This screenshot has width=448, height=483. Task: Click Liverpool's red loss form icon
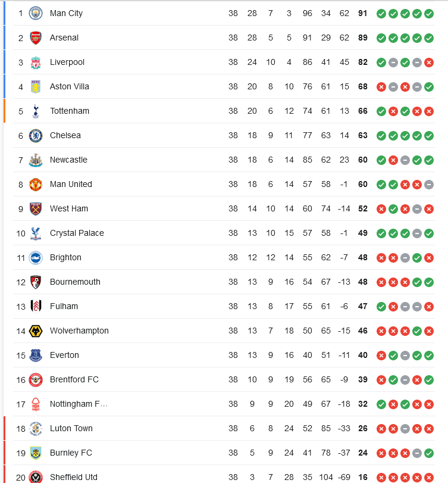(428, 63)
